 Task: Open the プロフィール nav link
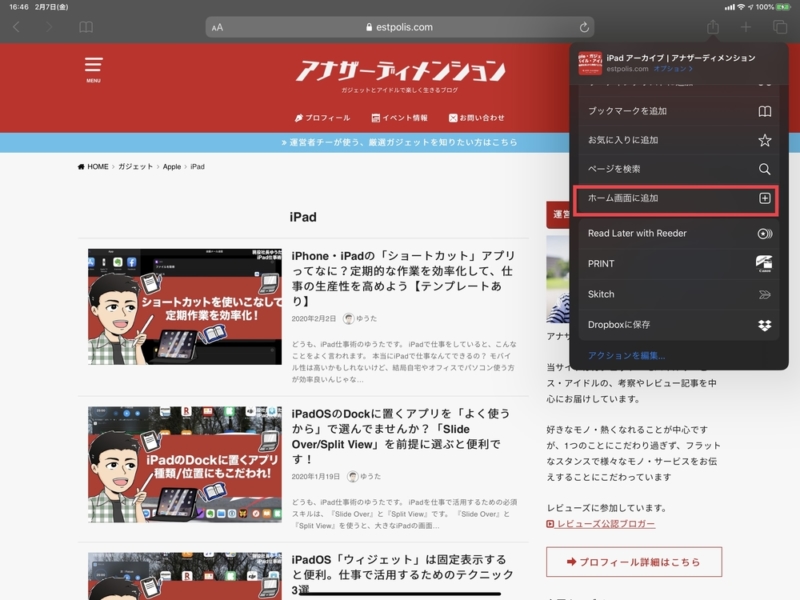pyautogui.click(x=322, y=118)
